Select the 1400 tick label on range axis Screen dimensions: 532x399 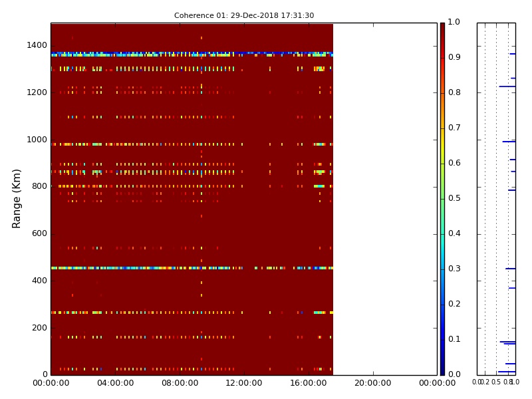coord(37,45)
